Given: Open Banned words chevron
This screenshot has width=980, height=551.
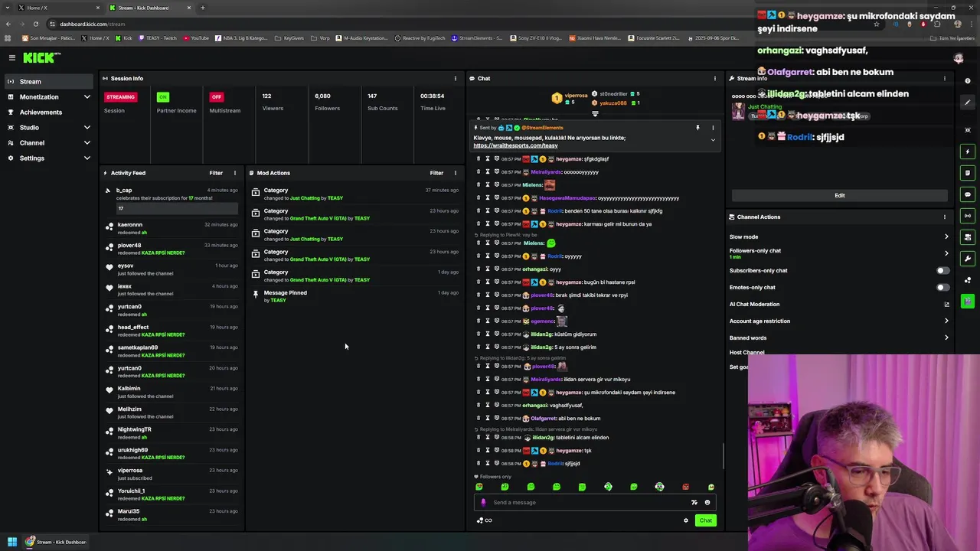Looking at the screenshot, I should pos(946,337).
